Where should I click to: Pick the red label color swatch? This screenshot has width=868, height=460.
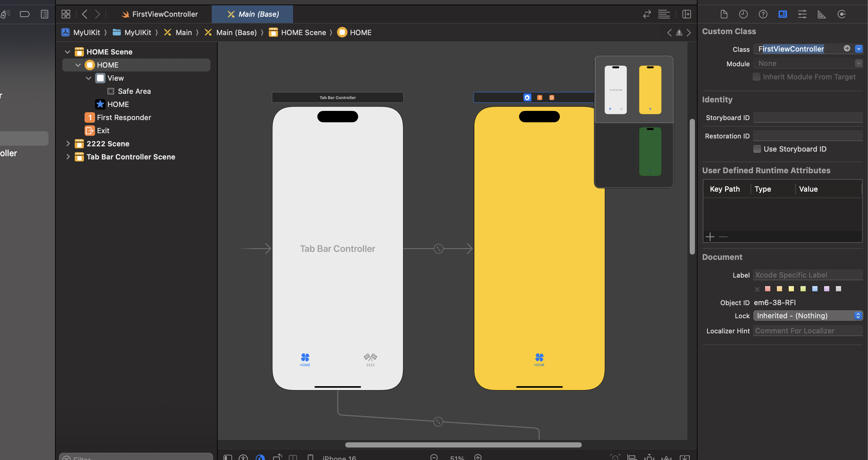click(768, 289)
